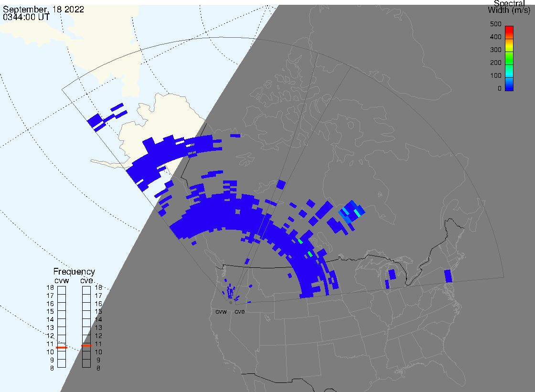Click the 'Spectral Width (m/s)' legend title
This screenshot has width=535, height=392.
click(509, 7)
